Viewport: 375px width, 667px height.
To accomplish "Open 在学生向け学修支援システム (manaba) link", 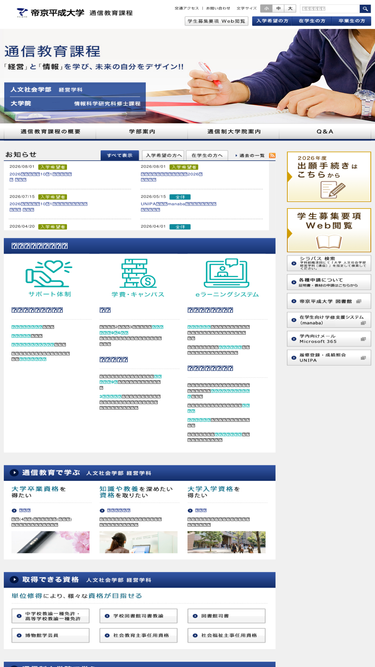I will pyautogui.click(x=329, y=320).
